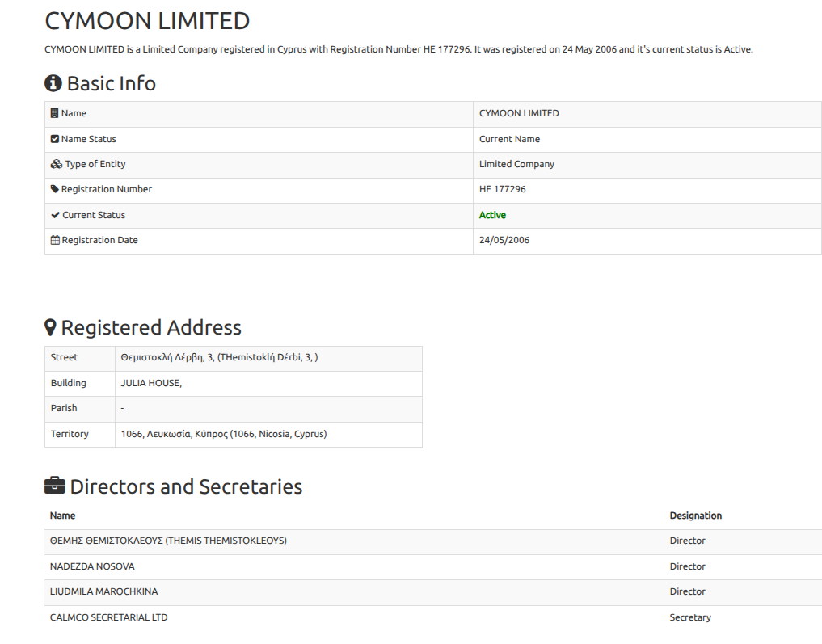
Task: Click secretary CALMCO SECRETARIAL LTD
Action: pyautogui.click(x=109, y=617)
